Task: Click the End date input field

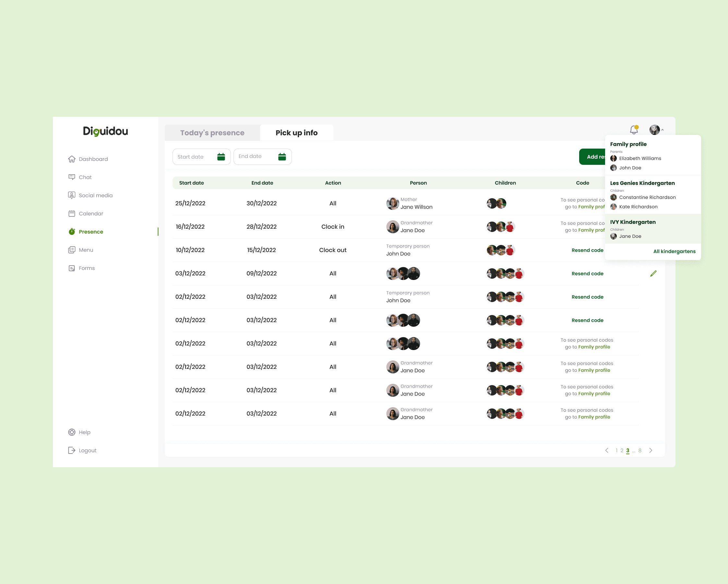Action: point(262,157)
